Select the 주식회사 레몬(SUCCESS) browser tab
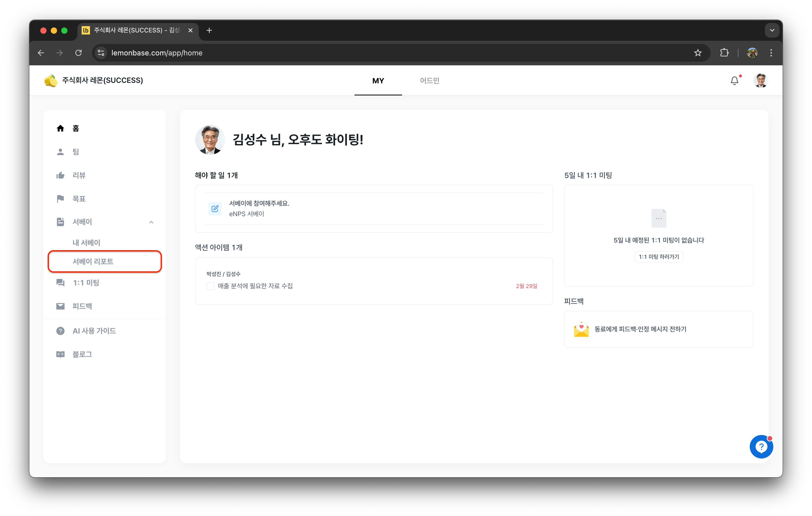 pyautogui.click(x=138, y=30)
